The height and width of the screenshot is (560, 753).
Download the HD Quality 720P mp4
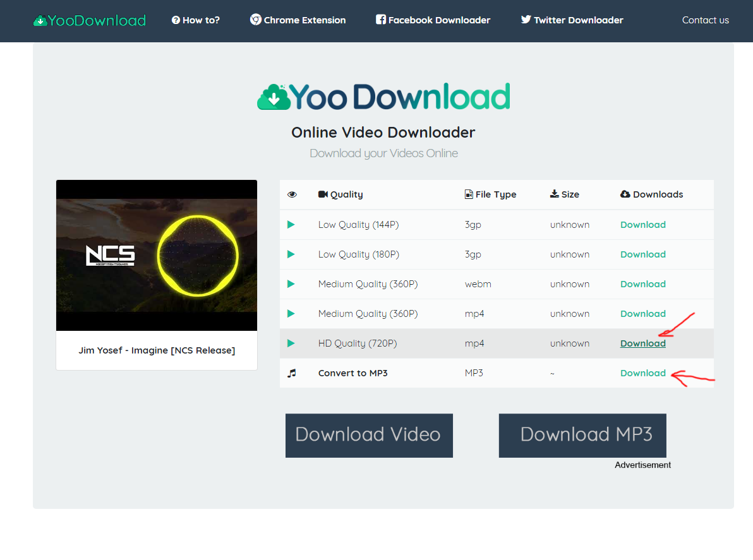[642, 343]
